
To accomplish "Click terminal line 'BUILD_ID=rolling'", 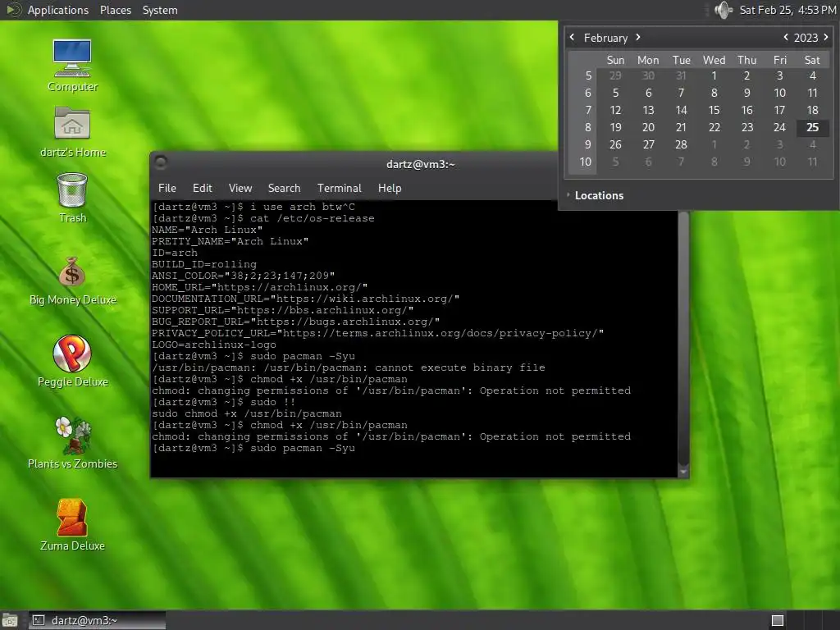I will point(204,264).
